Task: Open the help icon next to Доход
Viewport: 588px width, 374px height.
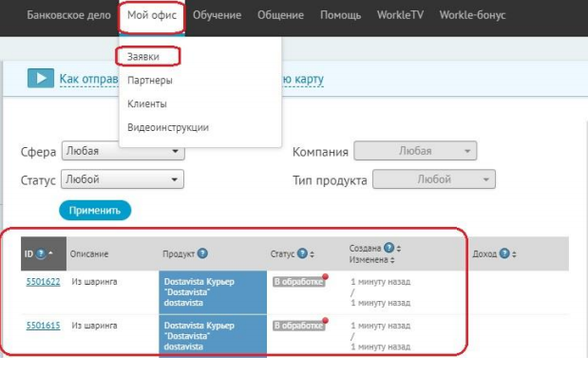Action: [504, 253]
